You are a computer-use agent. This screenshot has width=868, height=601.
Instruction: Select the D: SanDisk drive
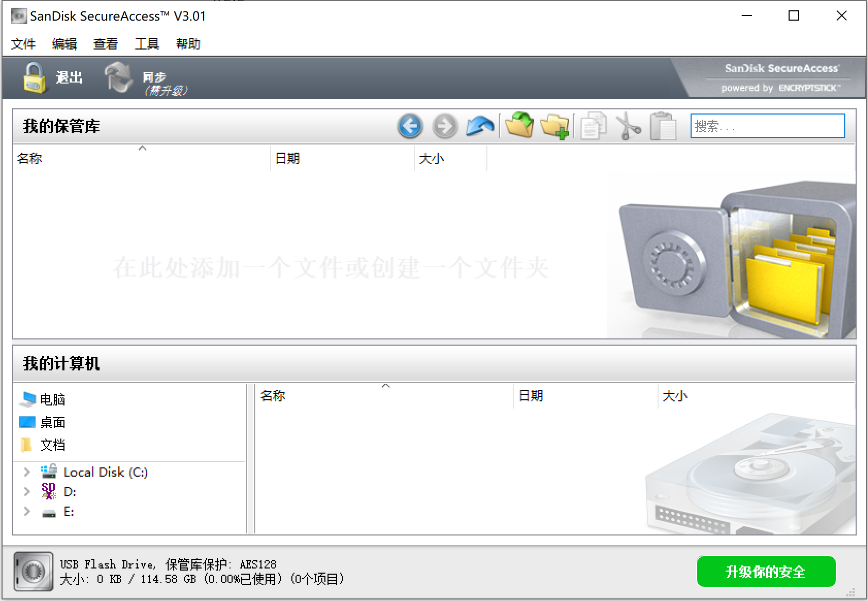point(70,492)
